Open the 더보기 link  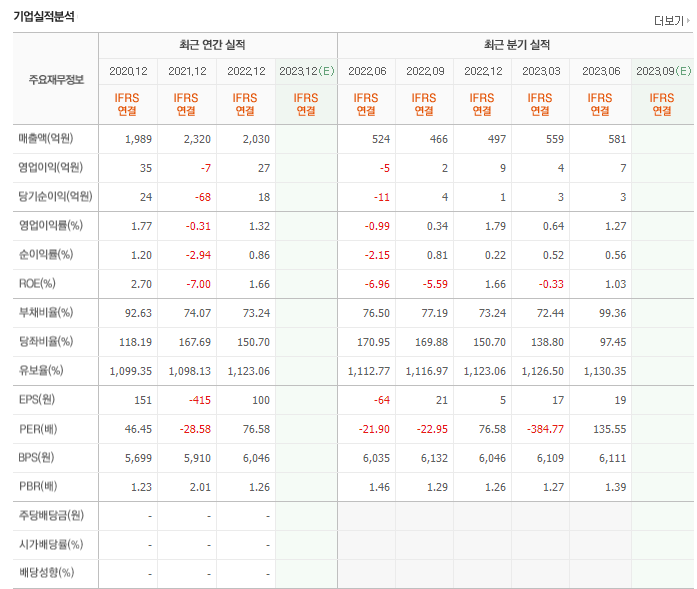click(672, 20)
